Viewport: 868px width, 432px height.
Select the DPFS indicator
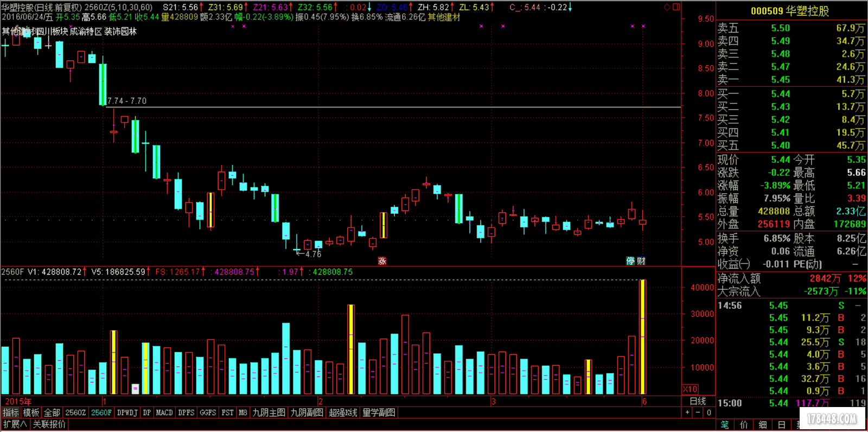pos(186,412)
